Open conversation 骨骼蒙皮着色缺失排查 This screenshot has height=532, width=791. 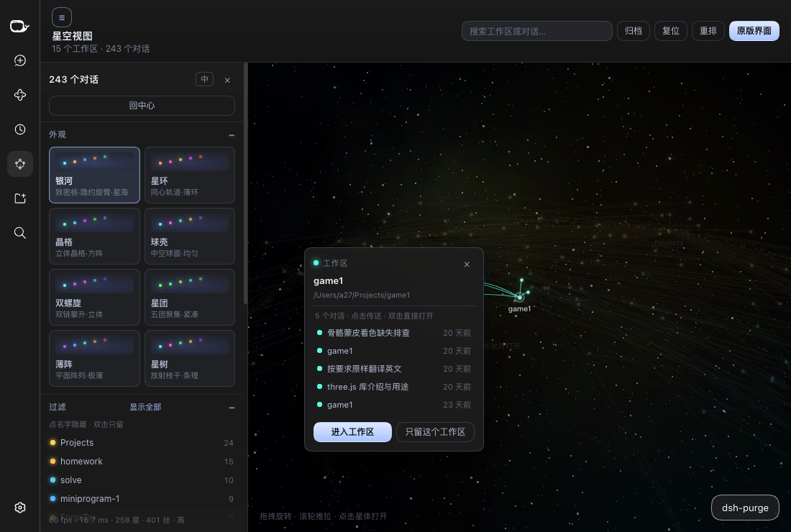[x=393, y=333]
